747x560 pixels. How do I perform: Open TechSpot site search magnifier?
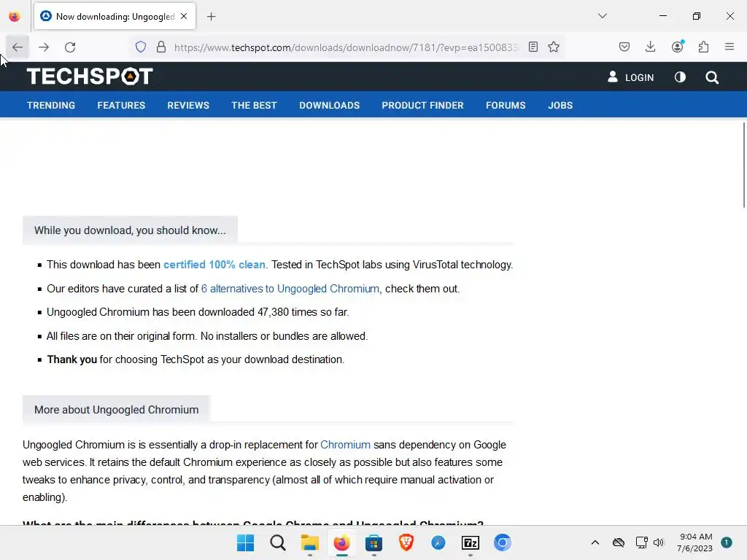click(x=712, y=77)
